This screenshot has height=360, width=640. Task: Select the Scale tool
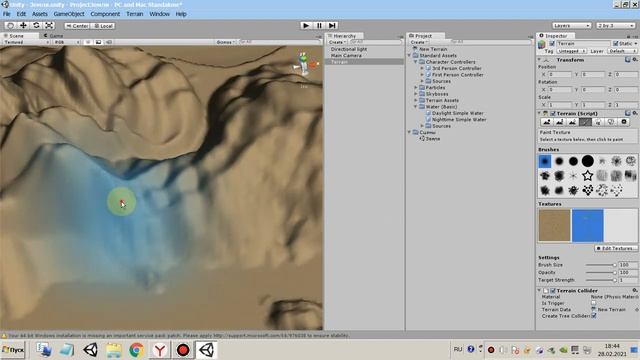49,25
